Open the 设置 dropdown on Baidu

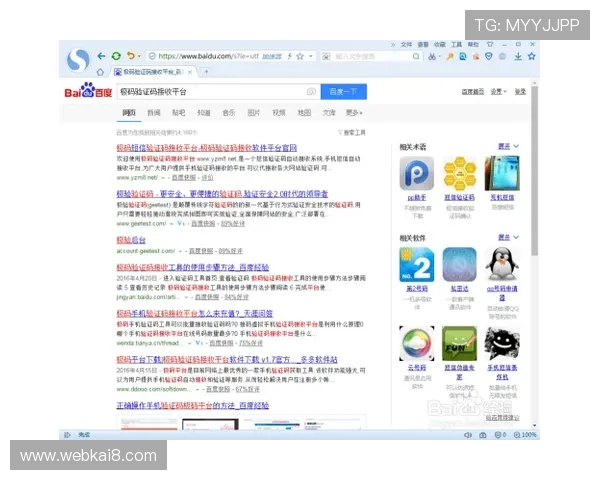point(497,92)
